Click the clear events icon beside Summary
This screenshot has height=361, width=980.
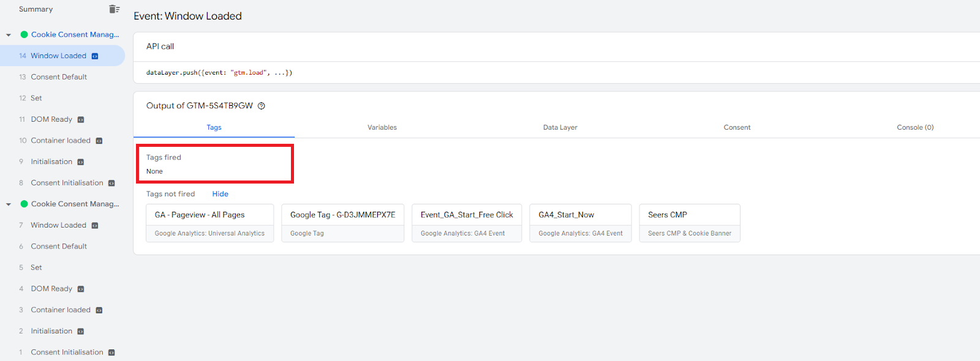[x=114, y=9]
